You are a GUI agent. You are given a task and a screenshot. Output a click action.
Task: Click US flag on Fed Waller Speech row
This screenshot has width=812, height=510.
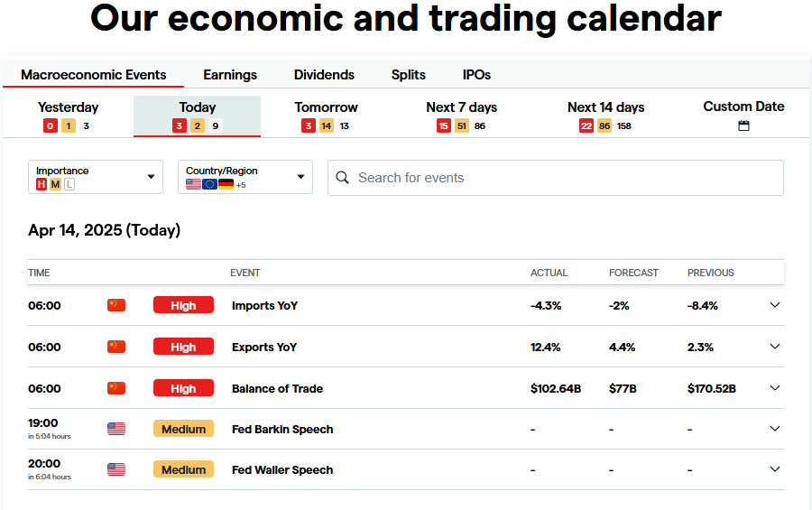coord(116,469)
